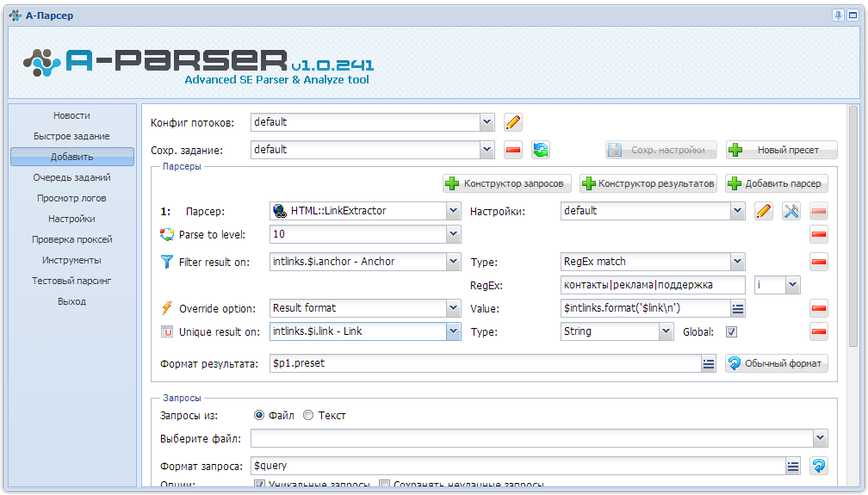Image resolution: width=868 pixels, height=495 pixels.
Task: Click the Value input field
Action: click(646, 308)
